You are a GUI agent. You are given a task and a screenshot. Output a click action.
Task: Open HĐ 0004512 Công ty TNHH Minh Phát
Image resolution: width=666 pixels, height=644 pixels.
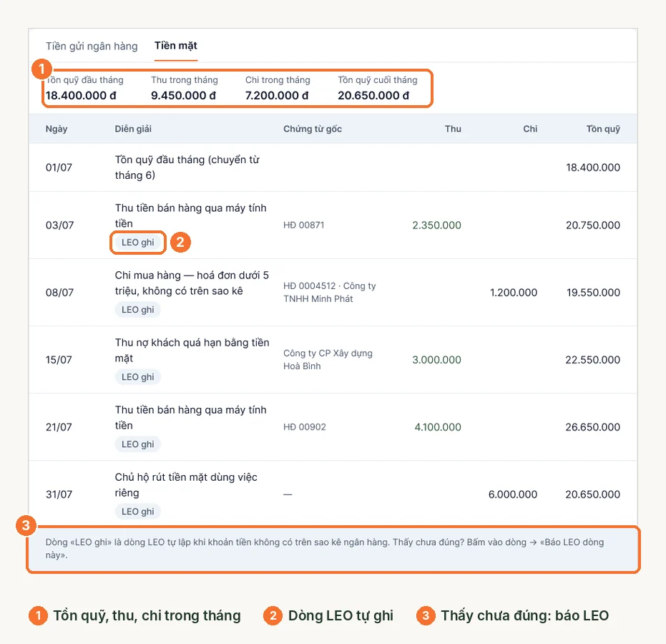click(330, 292)
